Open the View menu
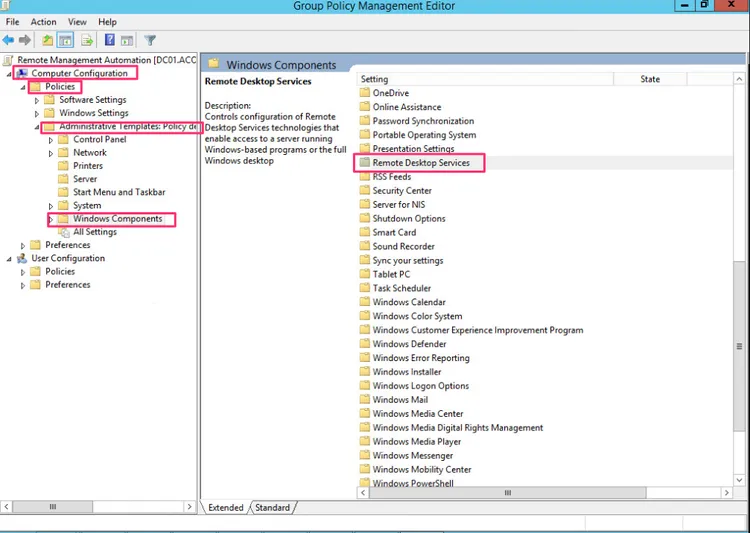The width and height of the screenshot is (750, 533). pos(77,22)
